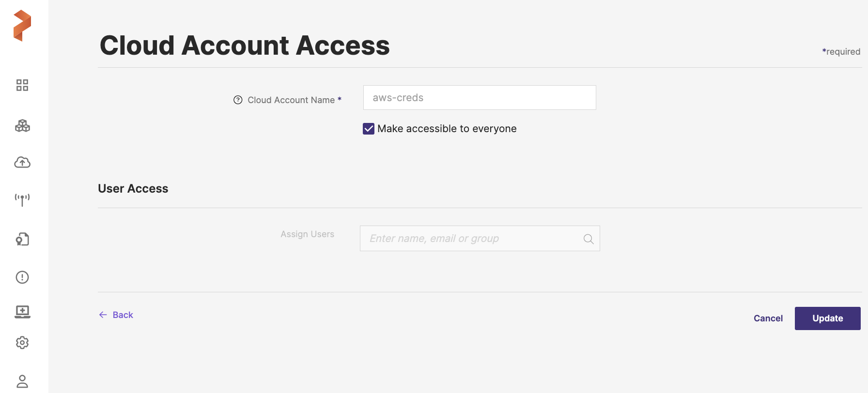Uncheck Make accessible to everyone checkbox
868x393 pixels.
pyautogui.click(x=369, y=129)
